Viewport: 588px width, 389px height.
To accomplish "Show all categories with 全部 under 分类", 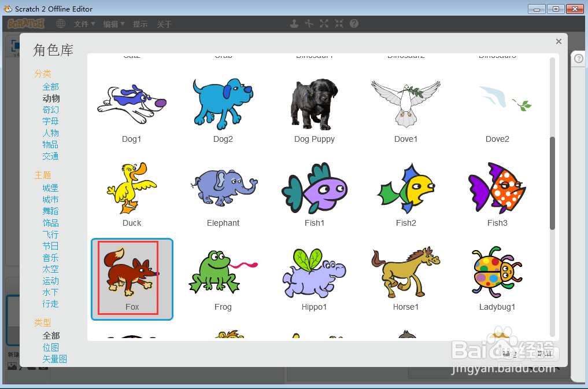I will (x=51, y=87).
